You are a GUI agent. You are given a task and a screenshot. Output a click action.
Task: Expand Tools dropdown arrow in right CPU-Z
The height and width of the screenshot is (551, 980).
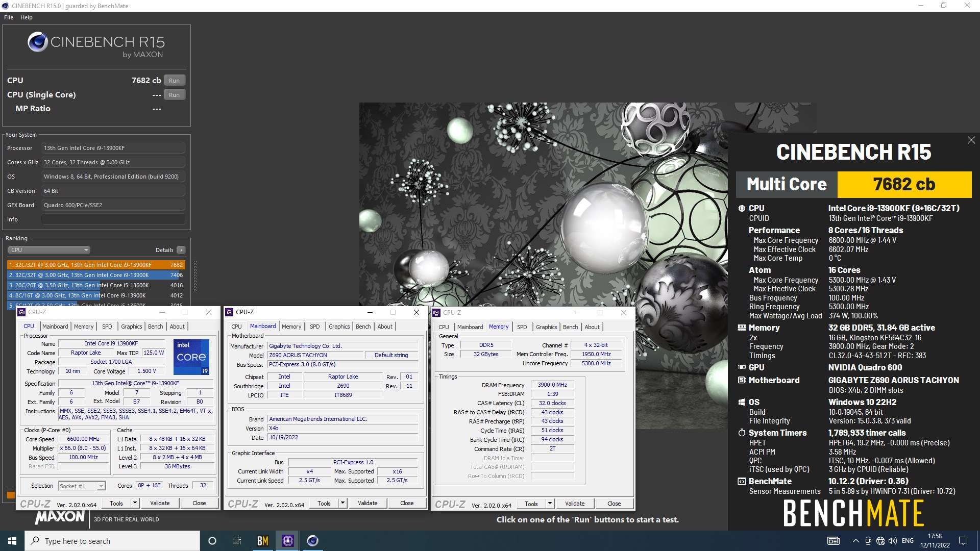[x=550, y=504]
